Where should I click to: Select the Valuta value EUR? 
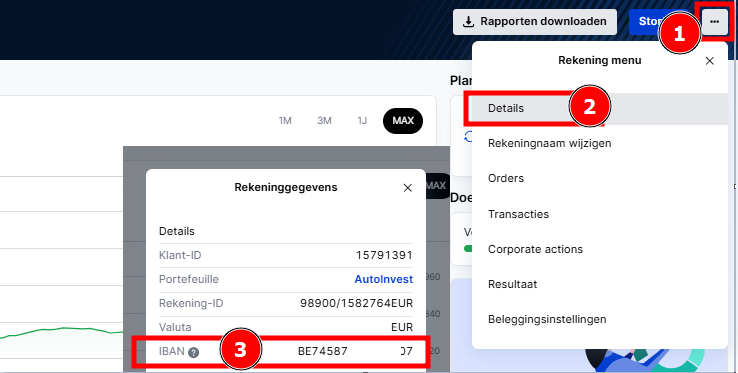(402, 327)
